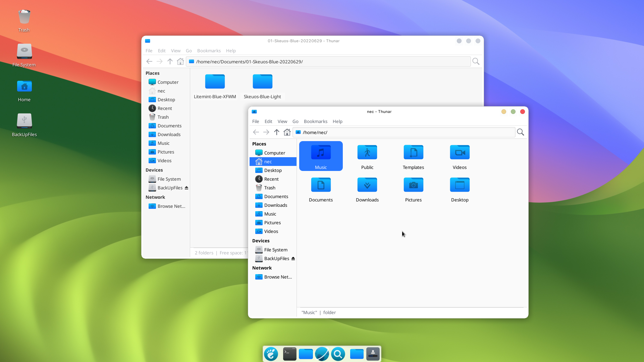Image resolution: width=644 pixels, height=362 pixels.
Task: Open Browse Network in nec window sidebar
Action: tap(273, 277)
